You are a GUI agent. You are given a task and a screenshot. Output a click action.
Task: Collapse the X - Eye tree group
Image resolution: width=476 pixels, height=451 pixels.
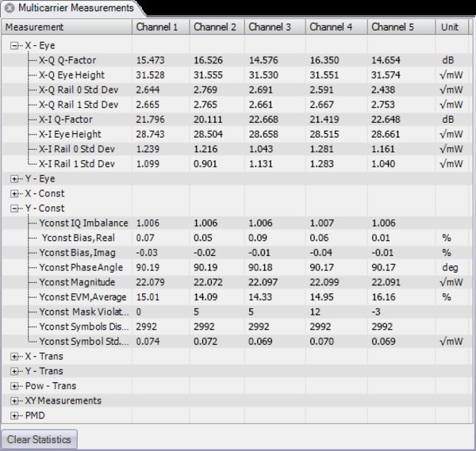[14, 46]
